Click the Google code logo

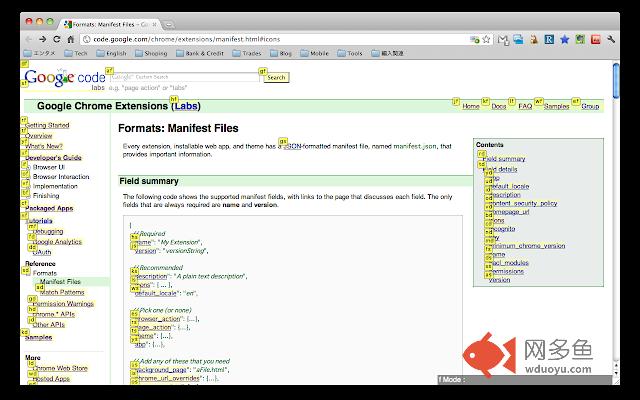click(x=65, y=78)
